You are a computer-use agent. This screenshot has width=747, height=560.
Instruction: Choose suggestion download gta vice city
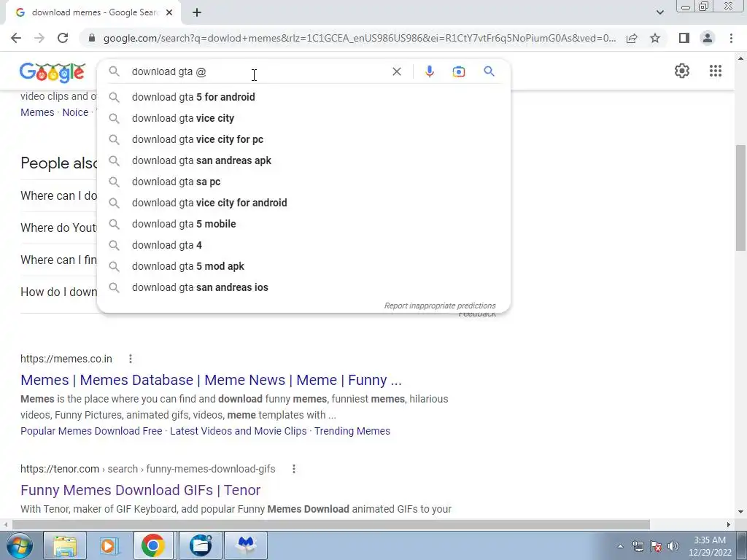[x=303, y=118]
